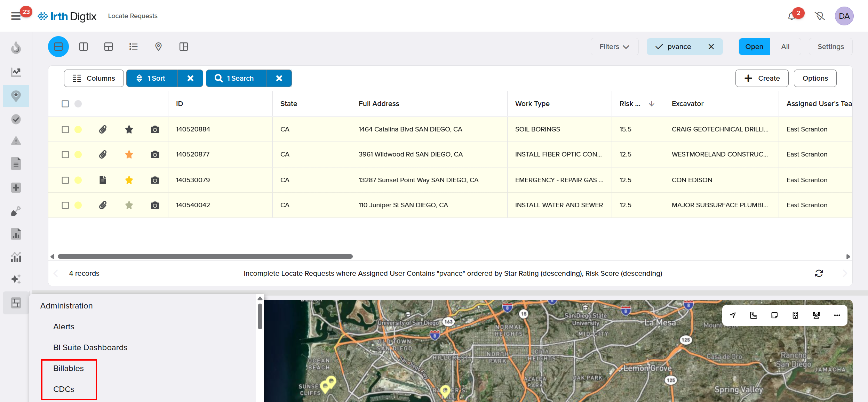Open Billables in the Administration menu
The image size is (868, 402).
pos(69,368)
